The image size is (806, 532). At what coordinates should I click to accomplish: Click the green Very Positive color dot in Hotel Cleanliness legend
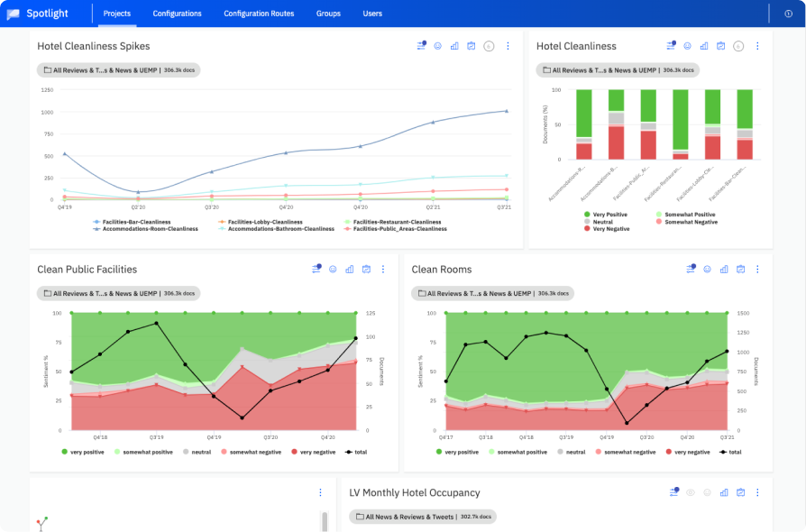[x=588, y=215]
